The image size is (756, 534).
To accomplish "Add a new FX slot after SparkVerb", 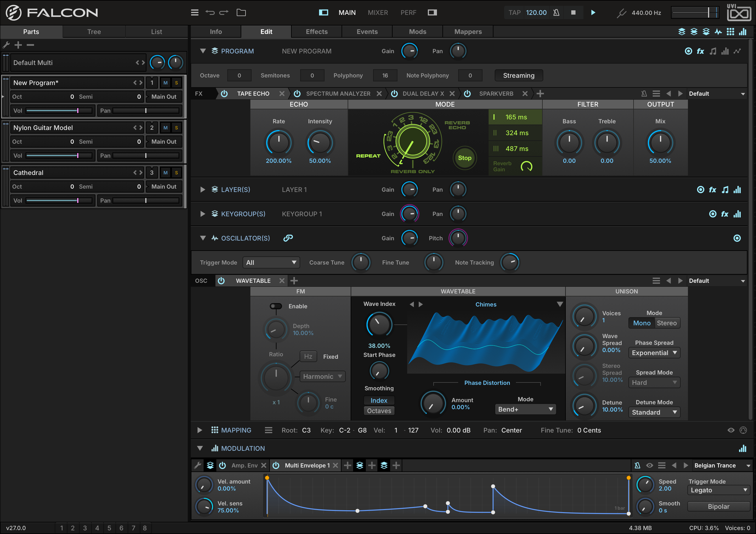I will (x=540, y=94).
